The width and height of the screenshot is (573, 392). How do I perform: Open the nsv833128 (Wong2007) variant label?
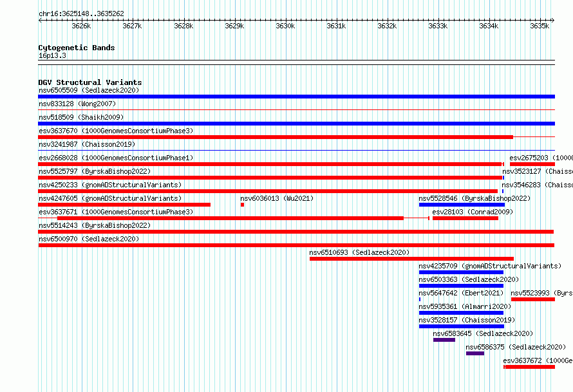(77, 104)
